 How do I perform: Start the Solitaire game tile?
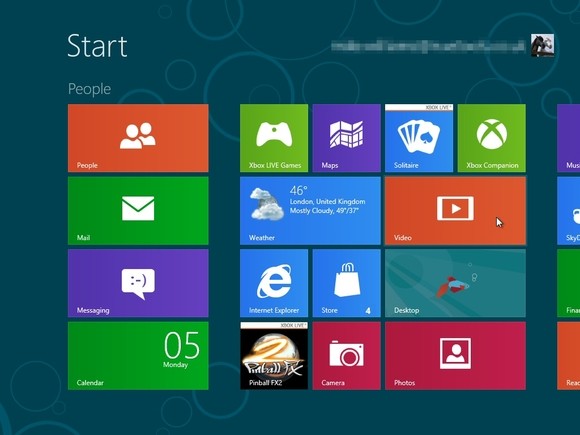point(419,138)
